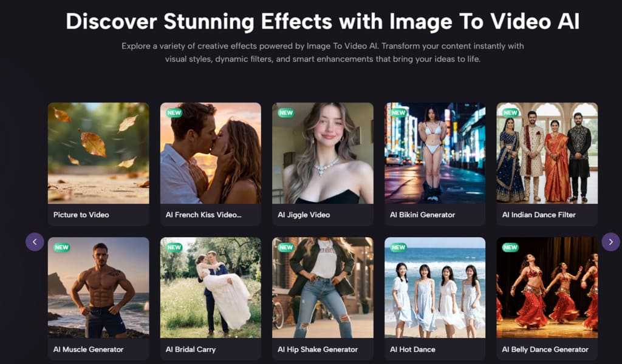Click the NEW badge on AI Hip Shake Generator
Screen dimensions: 622x364
click(286, 248)
